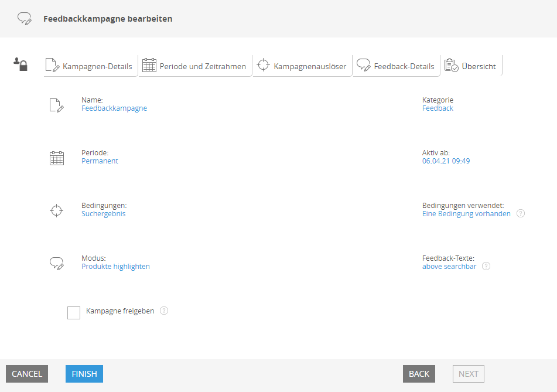Go to the Feedback-Details tab
The image size is (557, 392).
point(396,66)
